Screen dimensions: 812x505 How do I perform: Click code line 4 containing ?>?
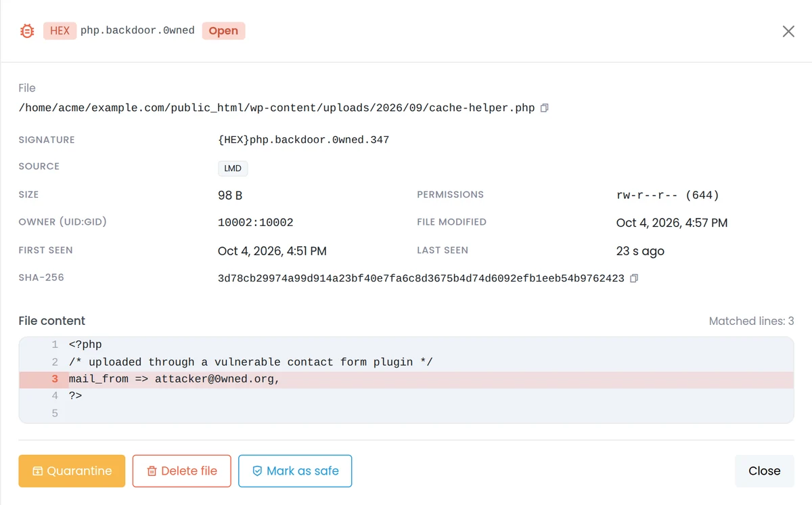click(406, 396)
